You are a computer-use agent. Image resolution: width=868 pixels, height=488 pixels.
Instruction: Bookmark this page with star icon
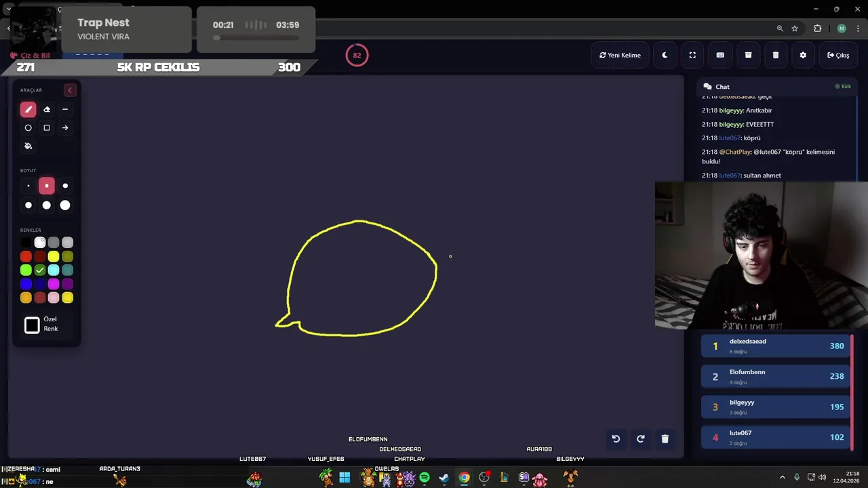tap(795, 28)
